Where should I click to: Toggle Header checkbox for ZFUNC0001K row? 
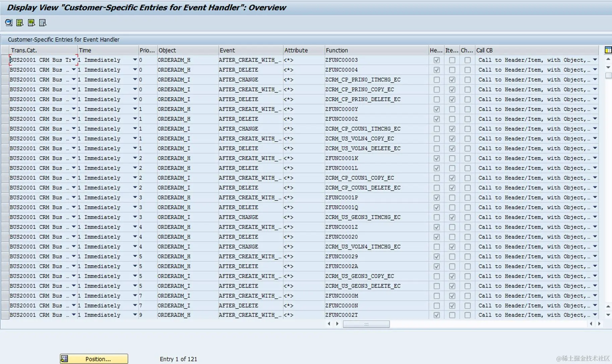click(x=436, y=158)
